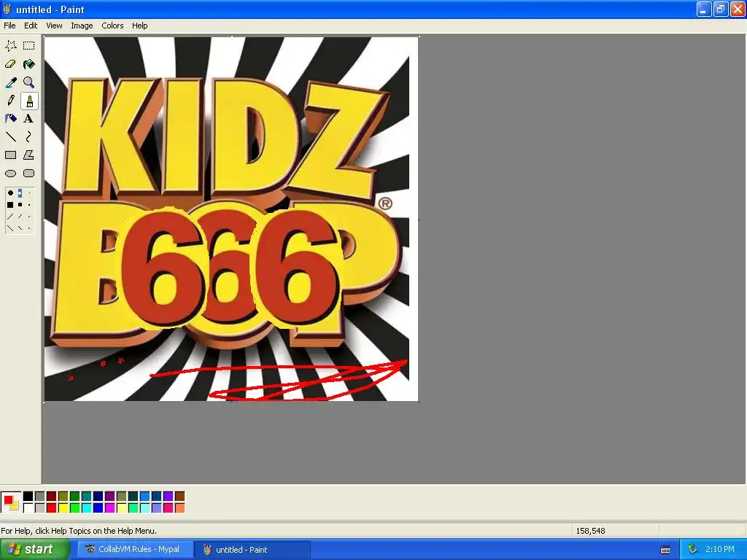The height and width of the screenshot is (560, 747).
Task: Pick the orange palette swatch
Action: tap(179, 508)
